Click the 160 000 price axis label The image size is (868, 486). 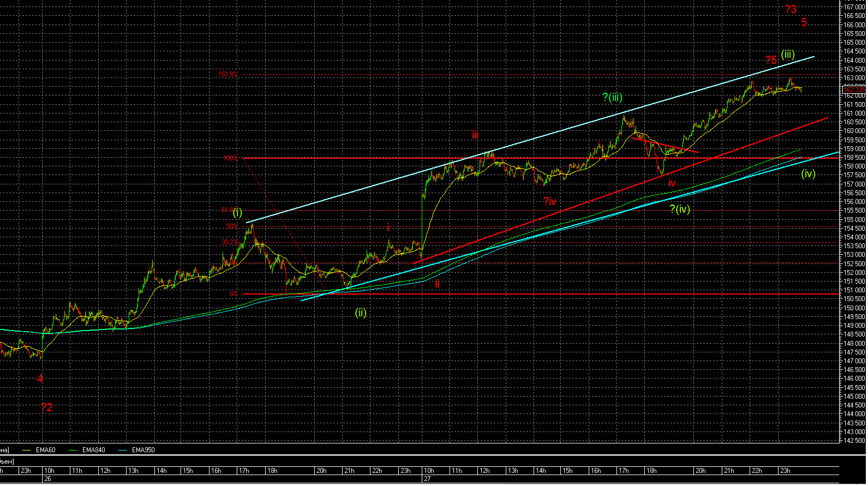click(854, 131)
